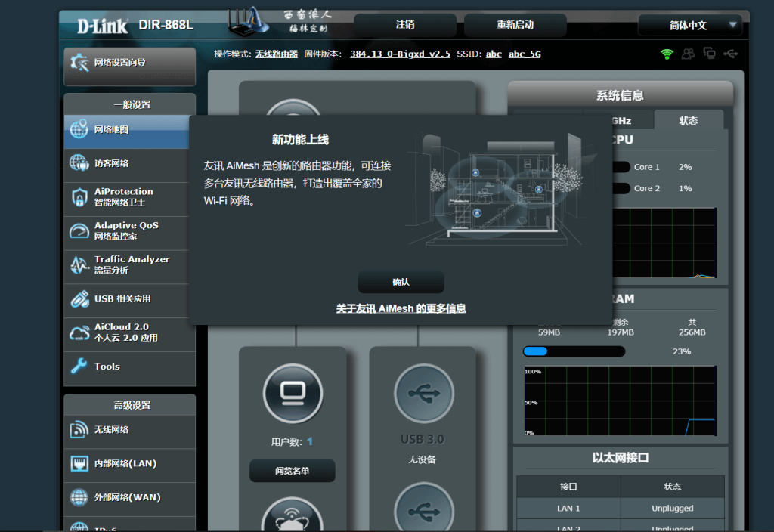Image resolution: width=774 pixels, height=532 pixels.
Task: Open the 网络地图 menu item
Action: [126, 131]
